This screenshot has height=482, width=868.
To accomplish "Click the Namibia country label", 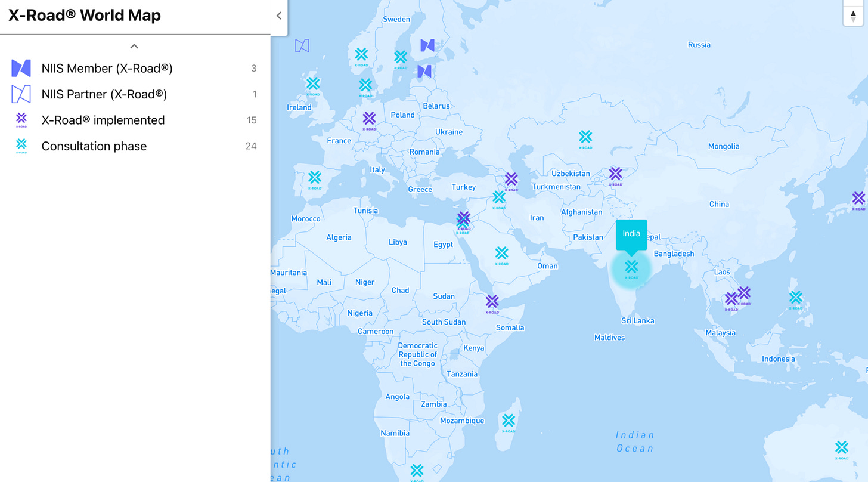I will tap(395, 433).
